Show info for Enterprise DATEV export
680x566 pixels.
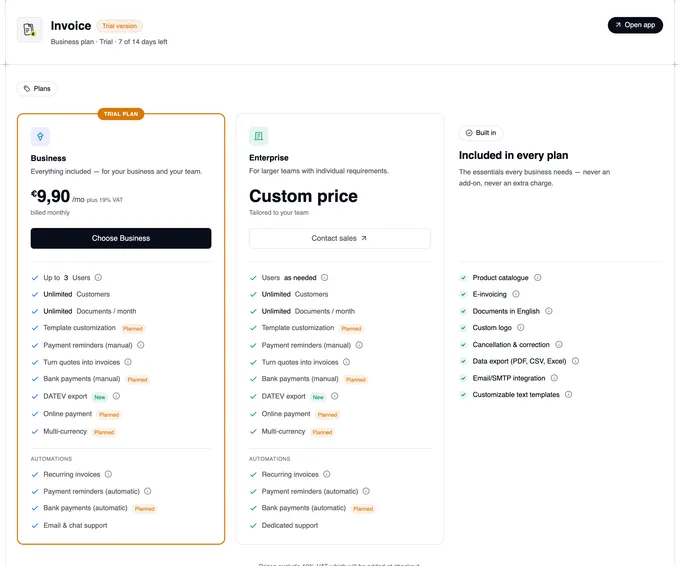click(x=334, y=396)
